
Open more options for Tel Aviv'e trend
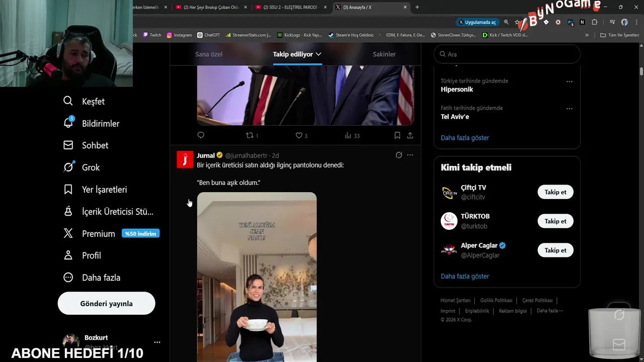click(569, 109)
